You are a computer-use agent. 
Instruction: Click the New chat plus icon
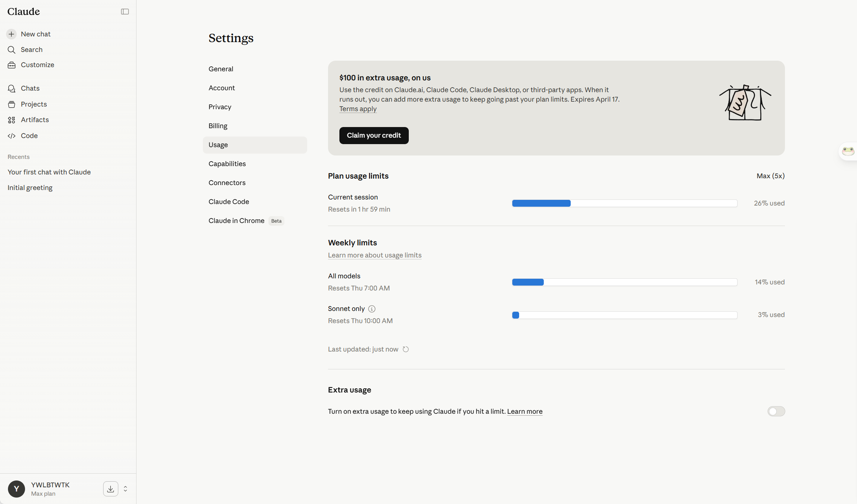tap(11, 34)
